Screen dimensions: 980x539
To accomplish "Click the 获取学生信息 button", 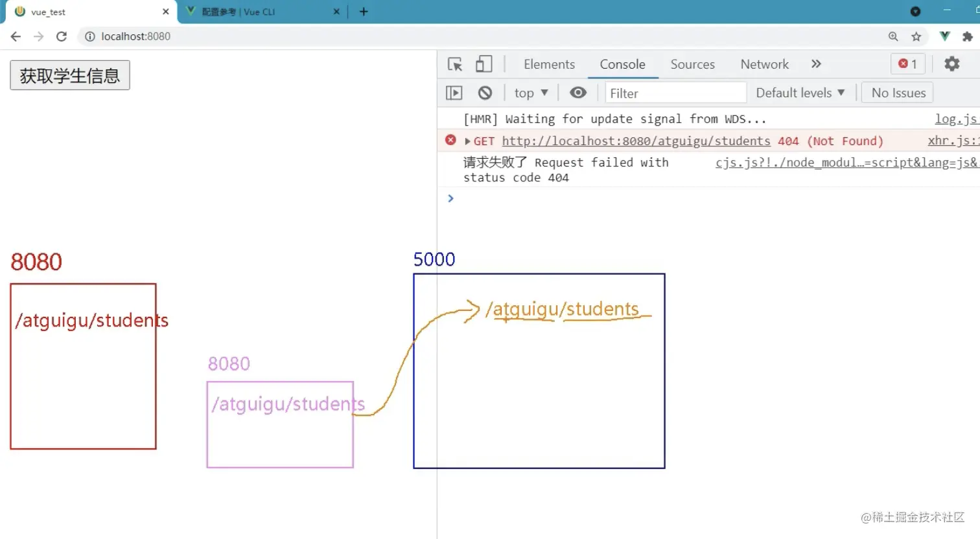I will [x=70, y=75].
